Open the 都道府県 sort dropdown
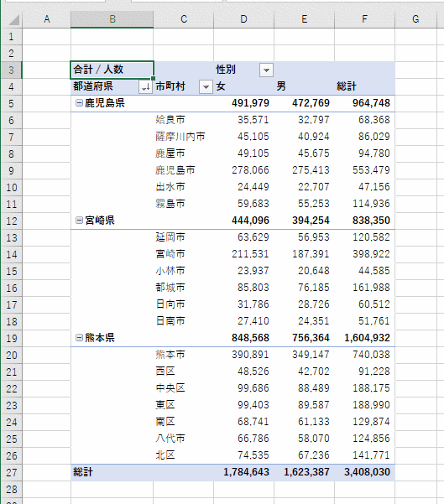 [145, 86]
